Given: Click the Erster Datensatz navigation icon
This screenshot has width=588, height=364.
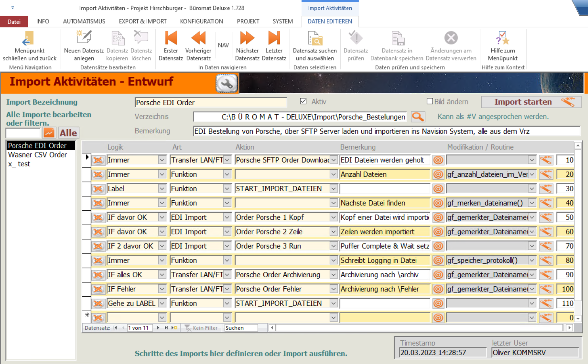Looking at the screenshot, I should (x=171, y=39).
